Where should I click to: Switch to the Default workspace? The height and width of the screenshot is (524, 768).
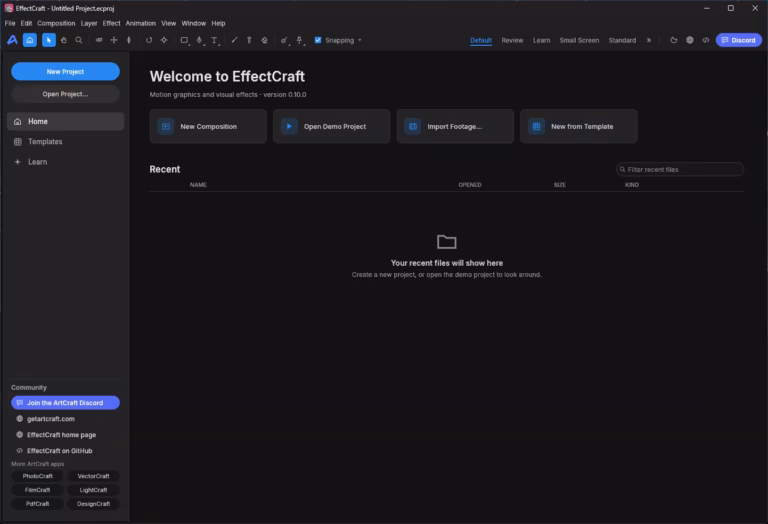(481, 40)
